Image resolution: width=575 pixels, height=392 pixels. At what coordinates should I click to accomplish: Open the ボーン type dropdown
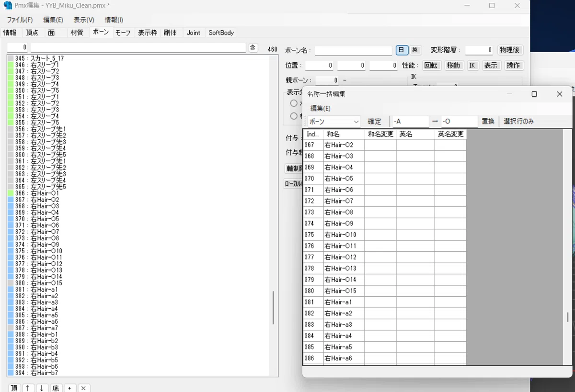pyautogui.click(x=334, y=122)
